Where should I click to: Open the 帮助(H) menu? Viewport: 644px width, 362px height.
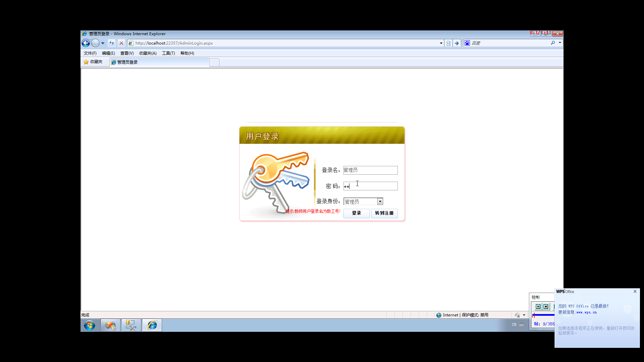(x=187, y=53)
